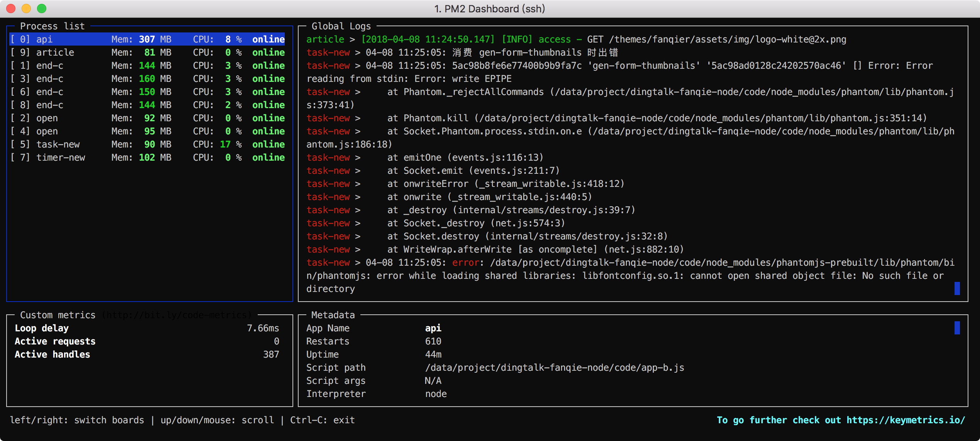
Task: Select end-c process with id 1
Action: coord(147,66)
